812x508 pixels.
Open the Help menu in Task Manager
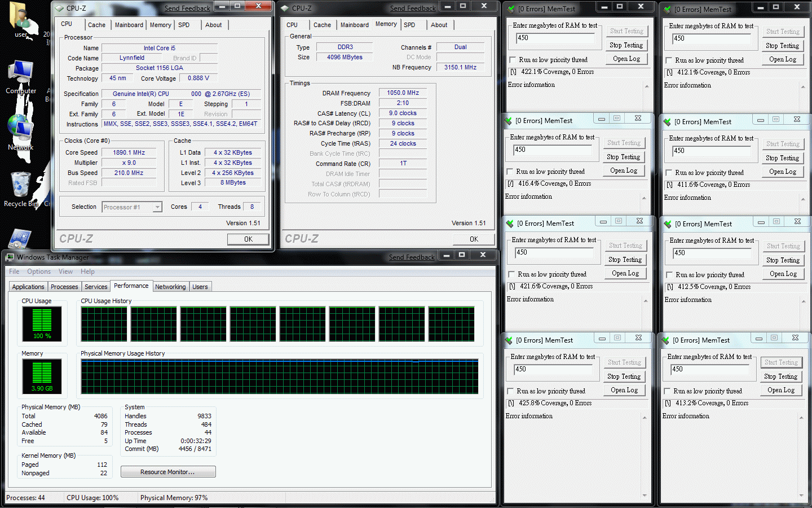87,271
